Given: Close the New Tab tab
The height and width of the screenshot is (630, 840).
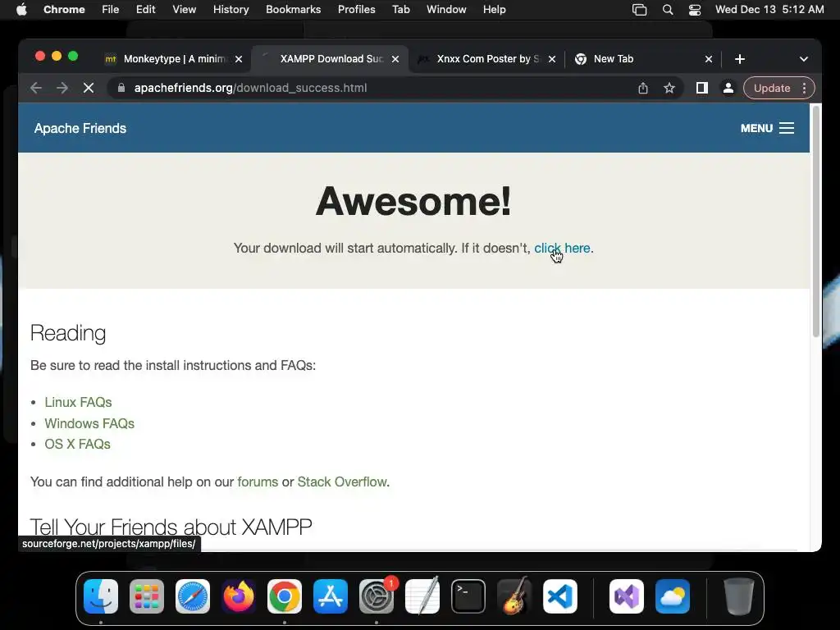Looking at the screenshot, I should tap(709, 59).
